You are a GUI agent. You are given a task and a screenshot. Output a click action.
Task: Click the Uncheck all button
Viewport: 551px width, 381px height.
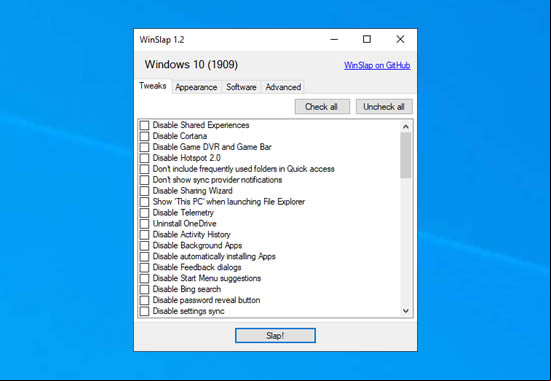click(384, 107)
